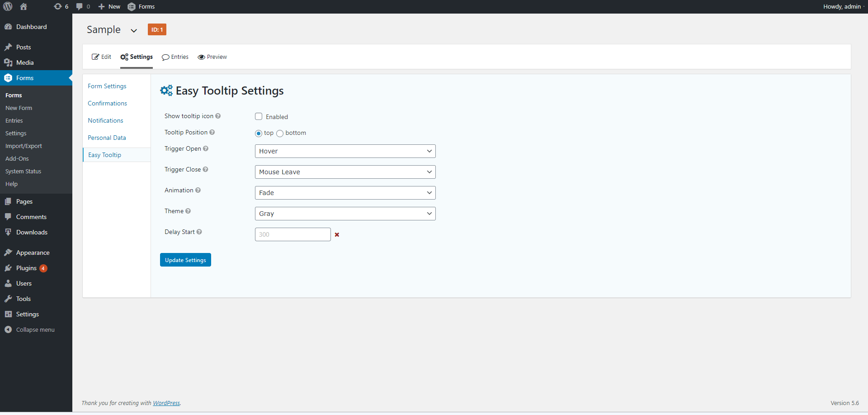Open Import/Export in Forms submenu
The height and width of the screenshot is (415, 868).
[24, 146]
